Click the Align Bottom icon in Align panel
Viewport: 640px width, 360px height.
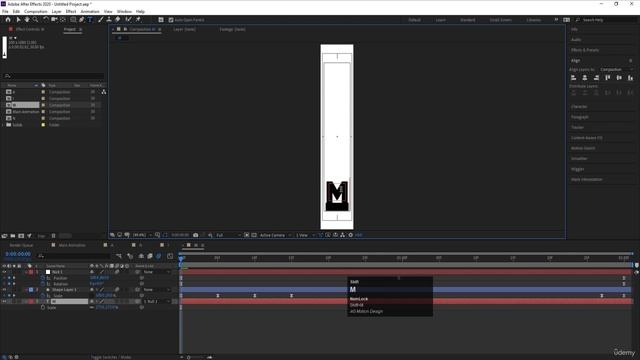pos(631,78)
